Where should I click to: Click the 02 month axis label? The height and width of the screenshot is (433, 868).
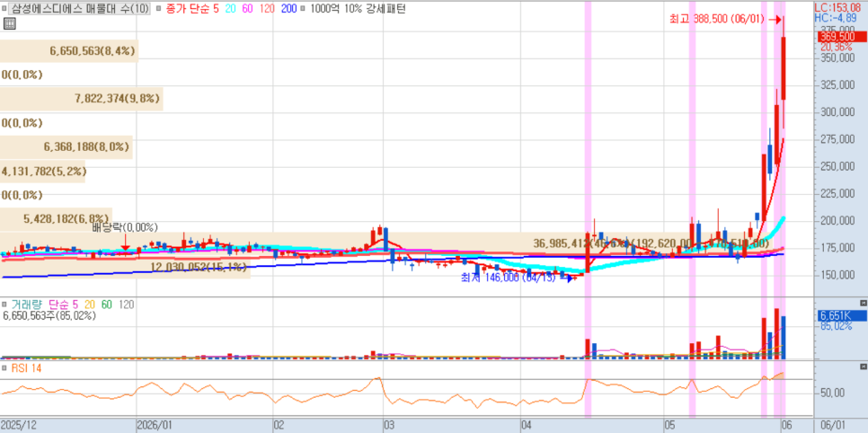click(x=279, y=425)
